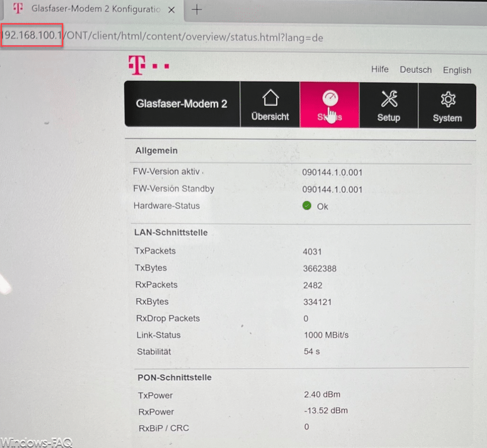This screenshot has height=448, width=487.
Task: Select the TxBytes value 3662388
Action: pos(320,268)
